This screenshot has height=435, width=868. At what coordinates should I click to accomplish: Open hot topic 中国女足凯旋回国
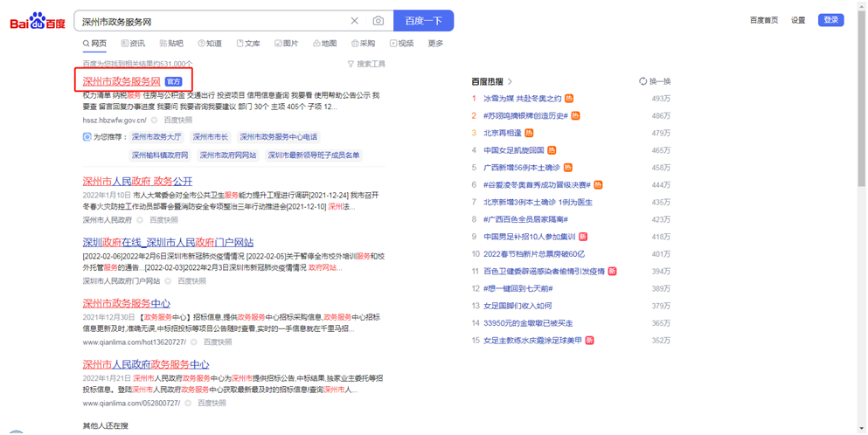pyautogui.click(x=514, y=150)
